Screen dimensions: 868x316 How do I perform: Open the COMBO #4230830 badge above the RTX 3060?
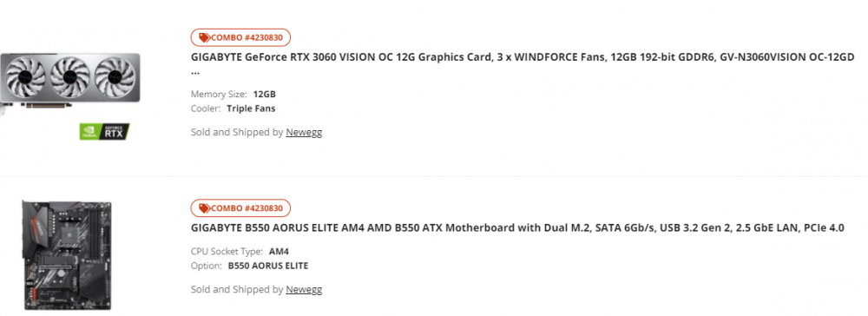(240, 37)
